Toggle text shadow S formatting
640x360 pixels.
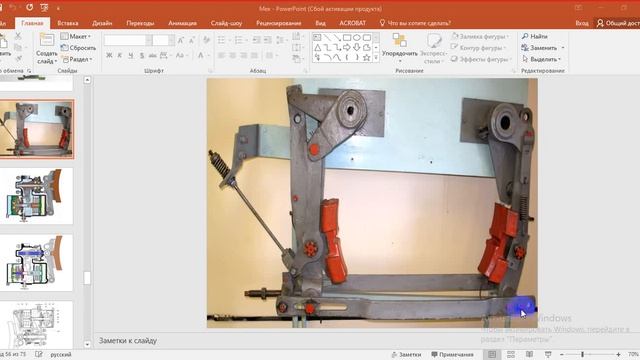[x=142, y=55]
